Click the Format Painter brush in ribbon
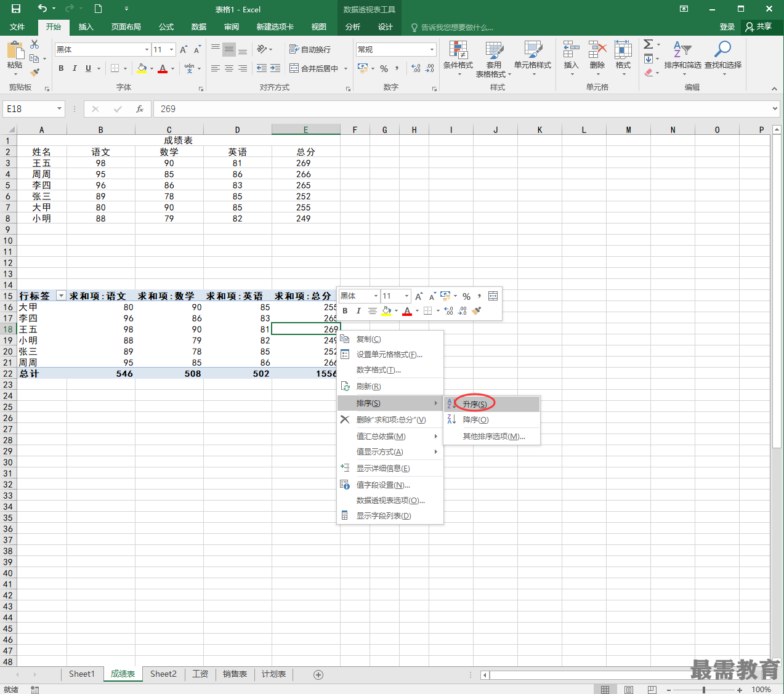 [x=34, y=72]
